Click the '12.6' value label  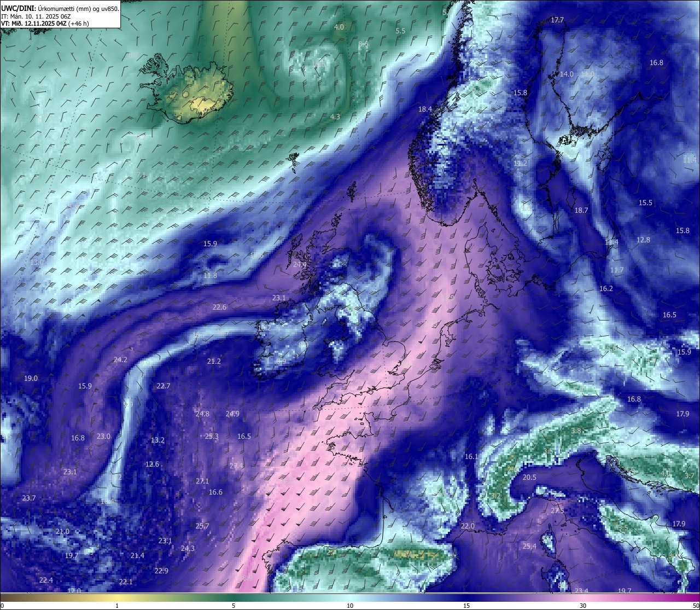tap(152, 464)
